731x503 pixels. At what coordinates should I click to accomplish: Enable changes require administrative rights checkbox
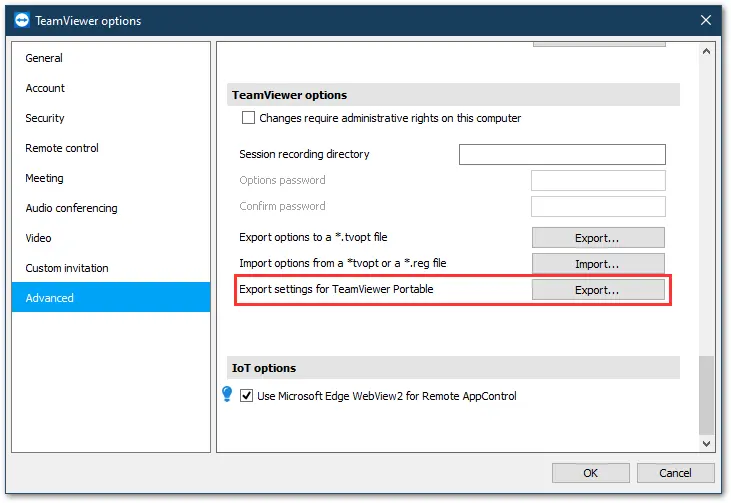point(248,117)
